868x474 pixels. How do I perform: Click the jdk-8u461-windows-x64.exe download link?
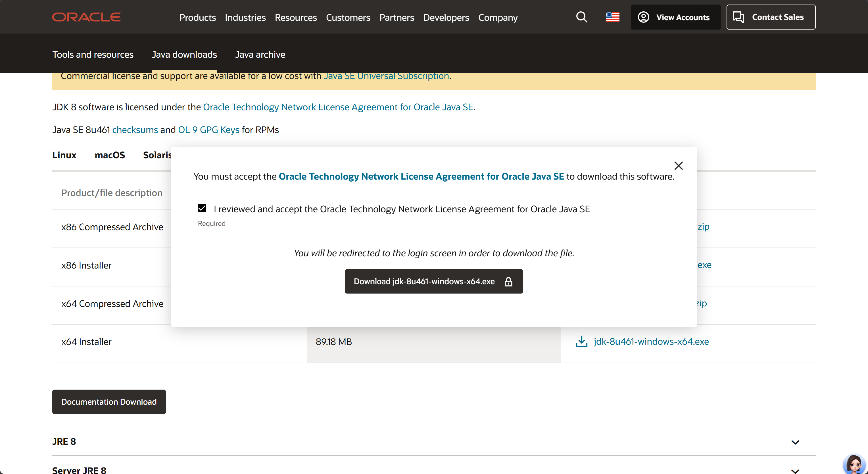pos(651,342)
